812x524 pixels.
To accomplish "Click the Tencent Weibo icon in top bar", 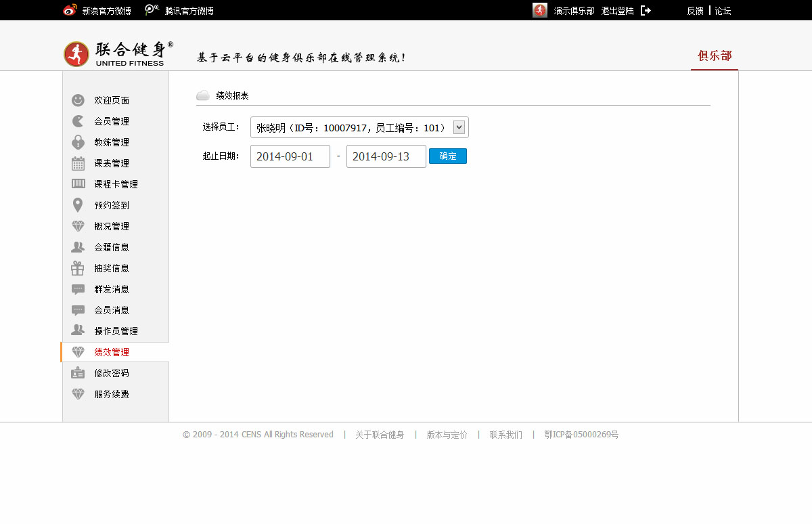I will click(x=152, y=10).
